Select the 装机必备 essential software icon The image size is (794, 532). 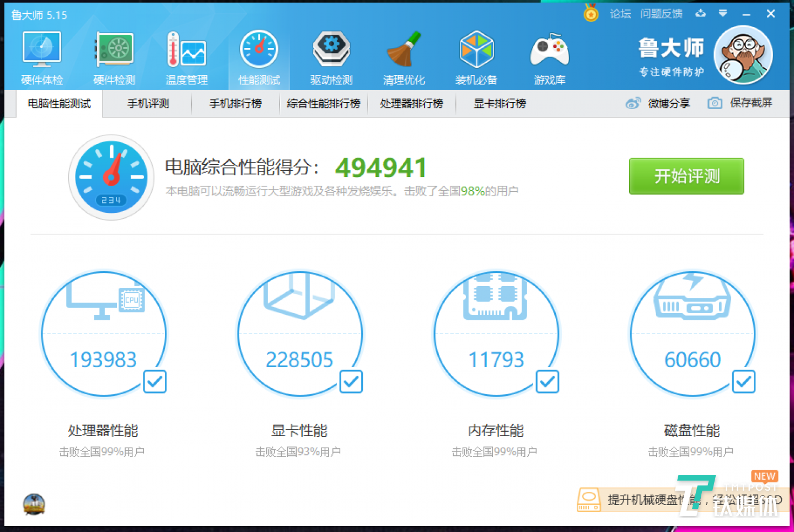click(x=476, y=55)
